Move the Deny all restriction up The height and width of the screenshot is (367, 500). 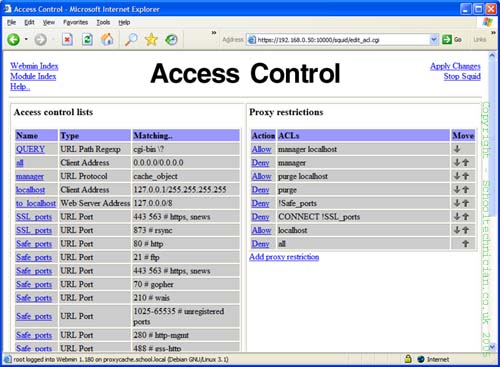pyautogui.click(x=466, y=244)
